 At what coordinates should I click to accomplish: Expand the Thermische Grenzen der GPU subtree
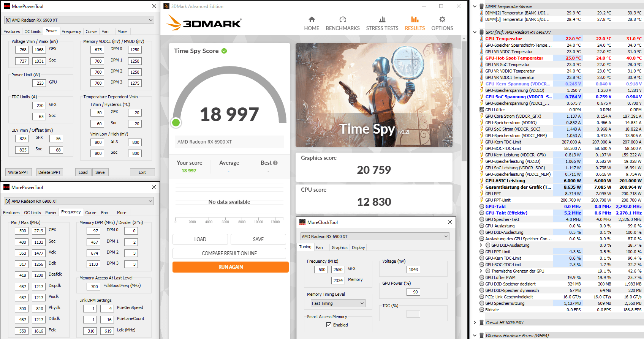click(481, 271)
